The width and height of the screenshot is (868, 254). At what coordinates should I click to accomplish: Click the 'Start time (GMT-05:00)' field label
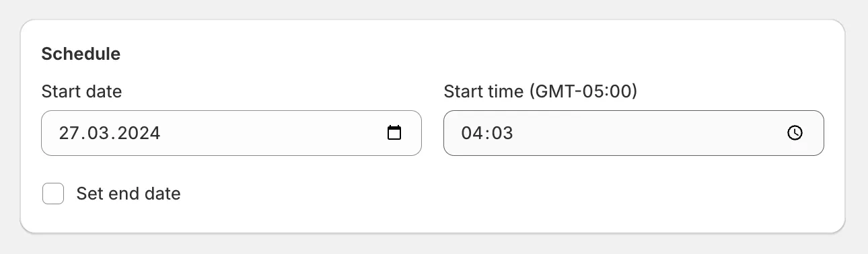click(540, 91)
